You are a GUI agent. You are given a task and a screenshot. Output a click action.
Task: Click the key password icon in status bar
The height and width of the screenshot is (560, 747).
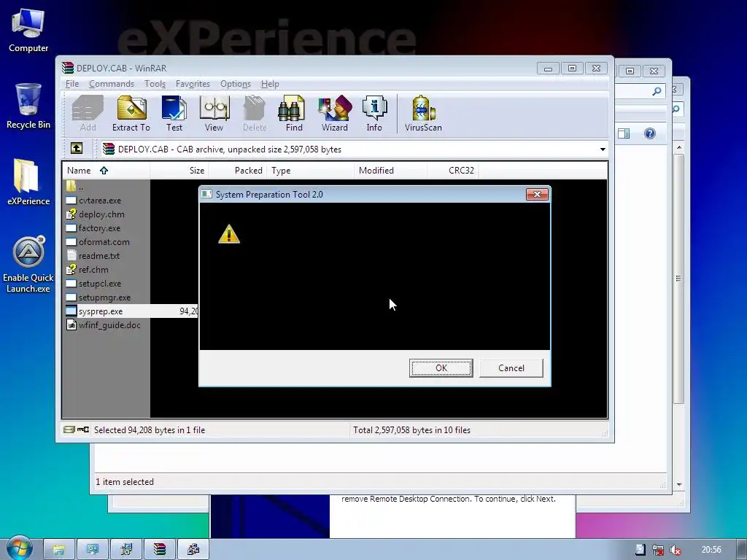click(83, 429)
